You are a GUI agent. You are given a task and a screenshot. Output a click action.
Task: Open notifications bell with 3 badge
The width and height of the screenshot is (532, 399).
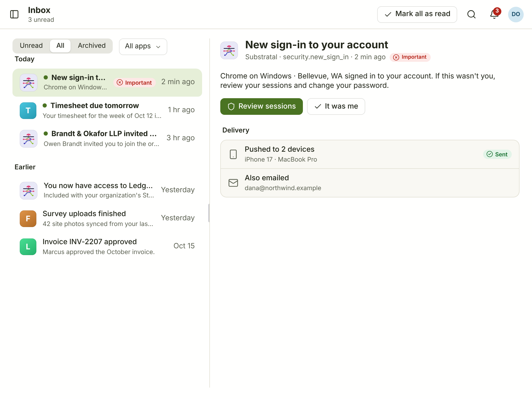[x=494, y=14]
